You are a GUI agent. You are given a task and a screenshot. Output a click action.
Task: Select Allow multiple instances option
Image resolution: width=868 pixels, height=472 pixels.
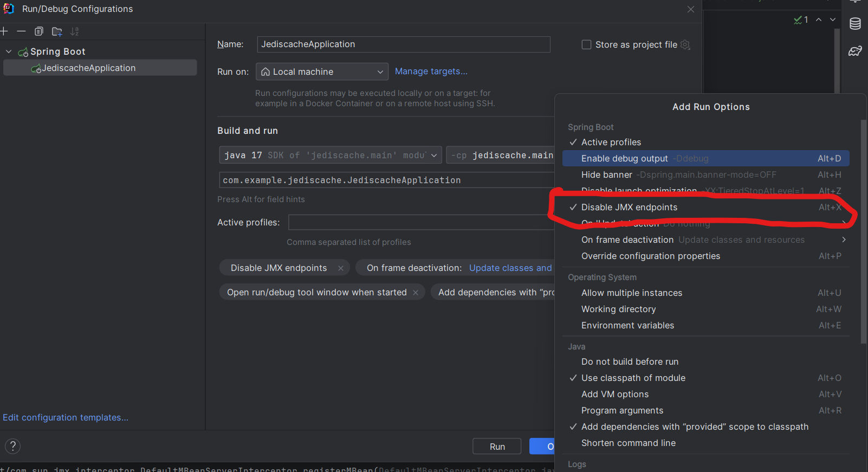[x=705, y=293]
